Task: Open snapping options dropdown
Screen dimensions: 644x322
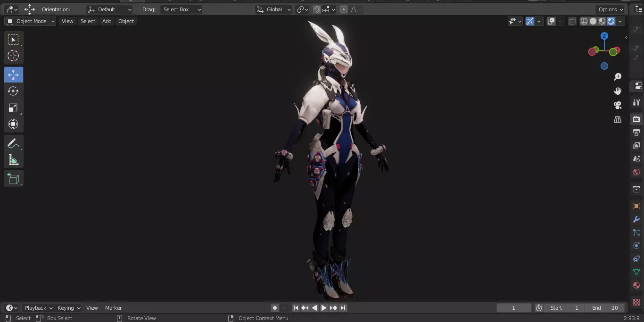Action: 330,9
